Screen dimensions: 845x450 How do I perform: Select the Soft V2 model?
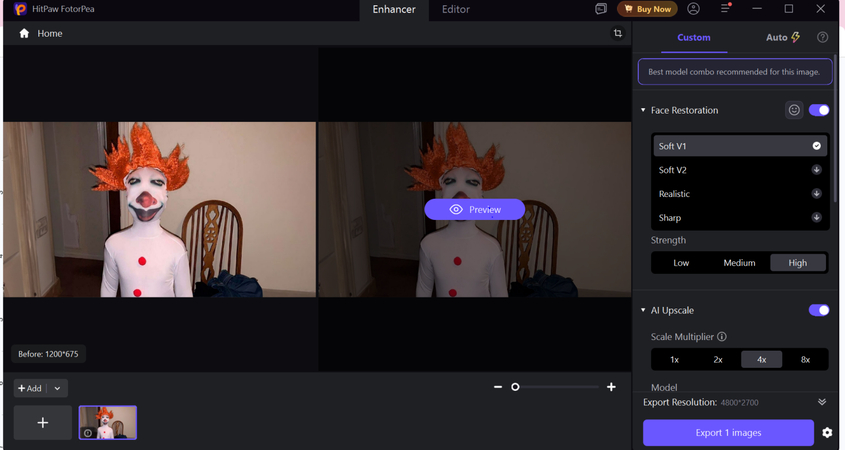pos(740,170)
